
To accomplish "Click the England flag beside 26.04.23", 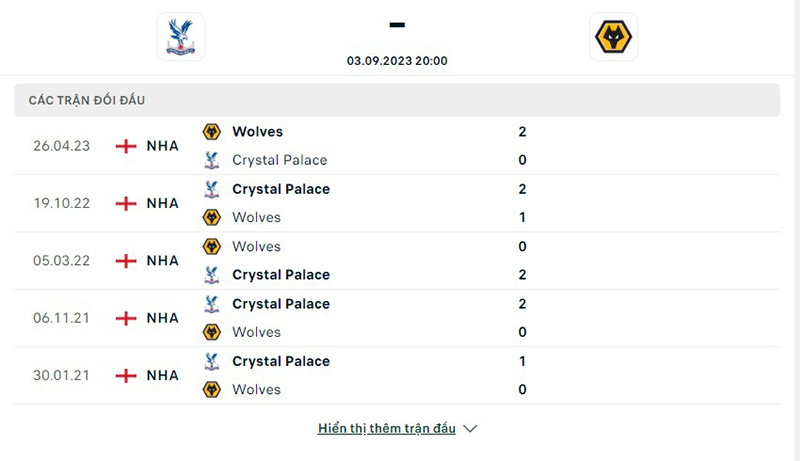I will tap(126, 146).
